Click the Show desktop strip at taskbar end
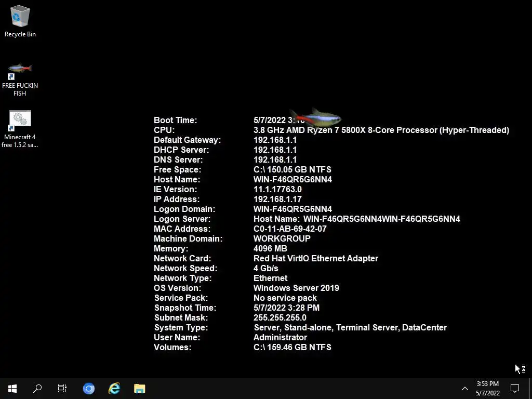The height and width of the screenshot is (399, 532). coord(530,389)
